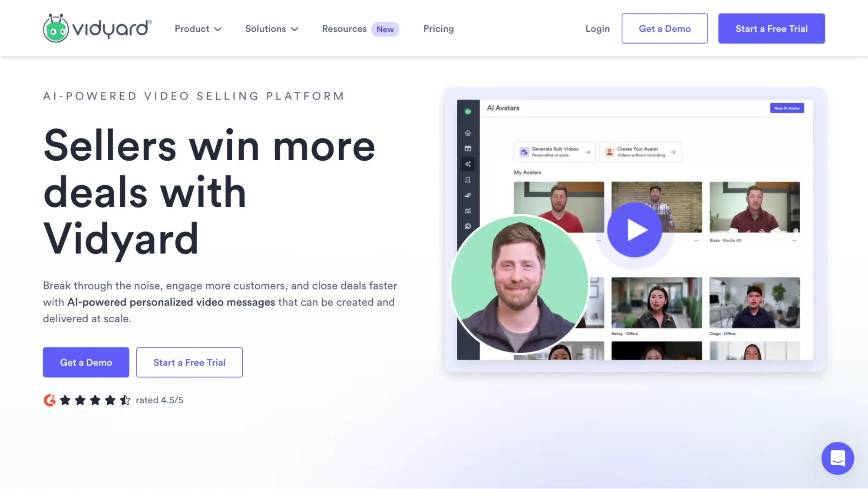868x489 pixels.
Task: Click the Pricing navigation tab
Action: [x=439, y=29]
